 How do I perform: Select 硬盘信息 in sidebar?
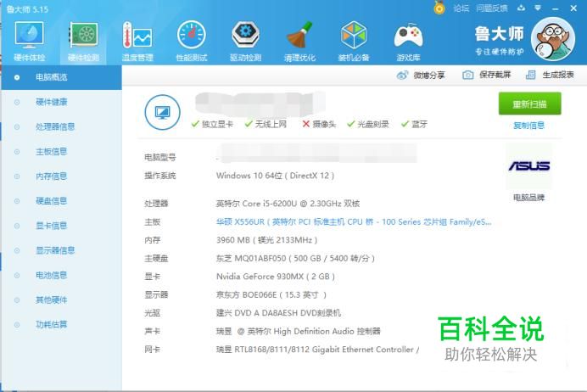pos(61,201)
